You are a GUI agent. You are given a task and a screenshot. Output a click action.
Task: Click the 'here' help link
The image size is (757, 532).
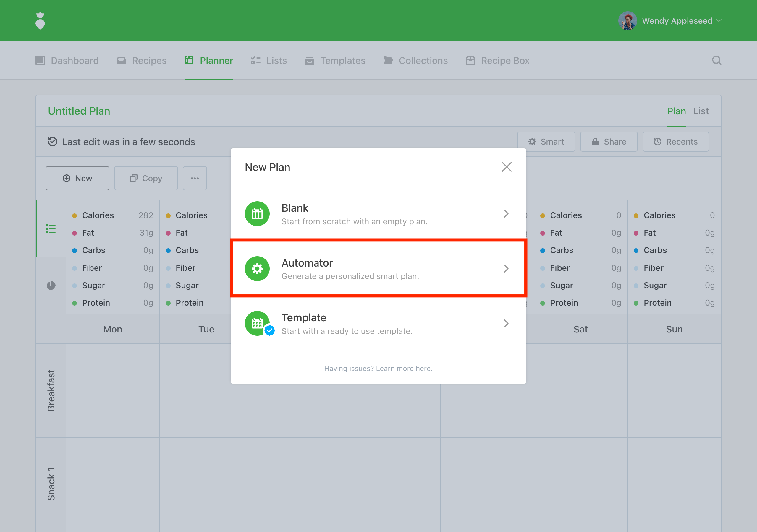pyautogui.click(x=423, y=369)
